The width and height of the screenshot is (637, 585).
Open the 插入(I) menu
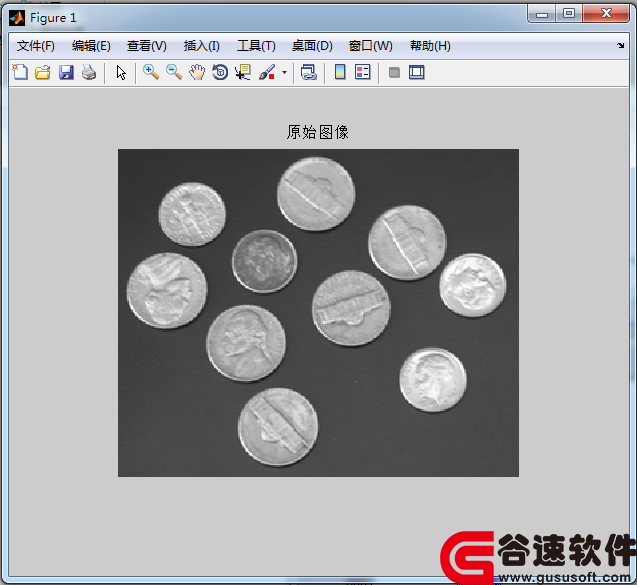[202, 46]
